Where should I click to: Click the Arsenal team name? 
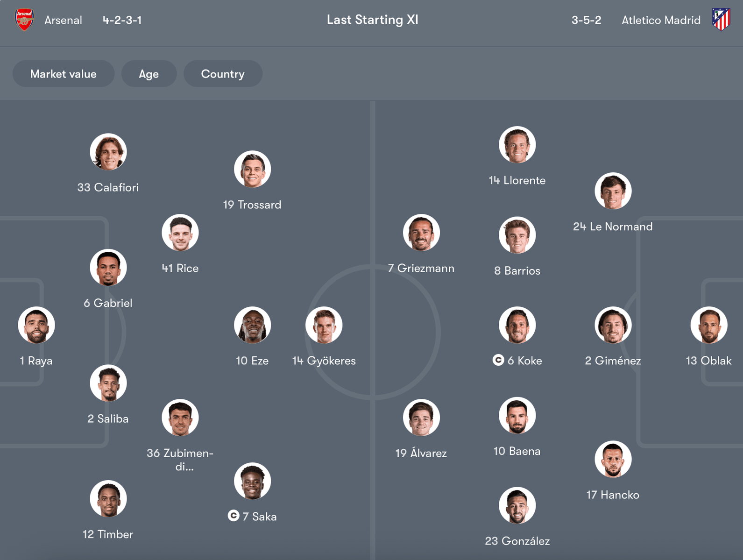click(x=63, y=20)
